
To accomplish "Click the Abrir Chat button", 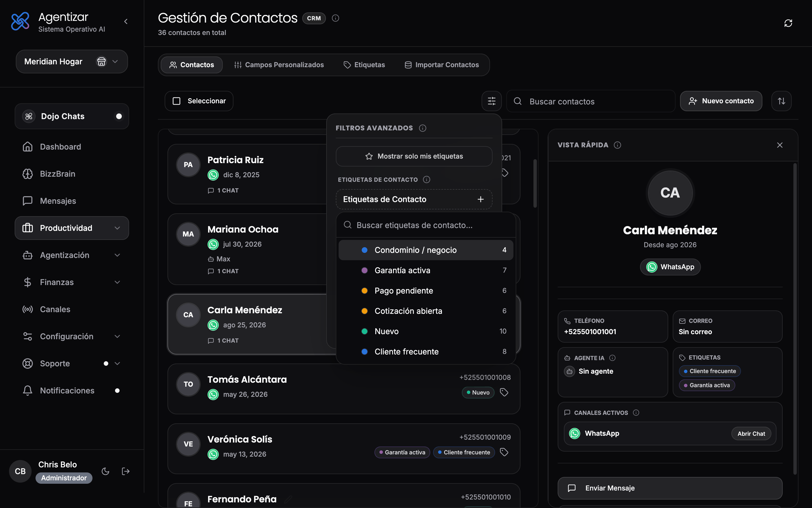I will pos(751,434).
